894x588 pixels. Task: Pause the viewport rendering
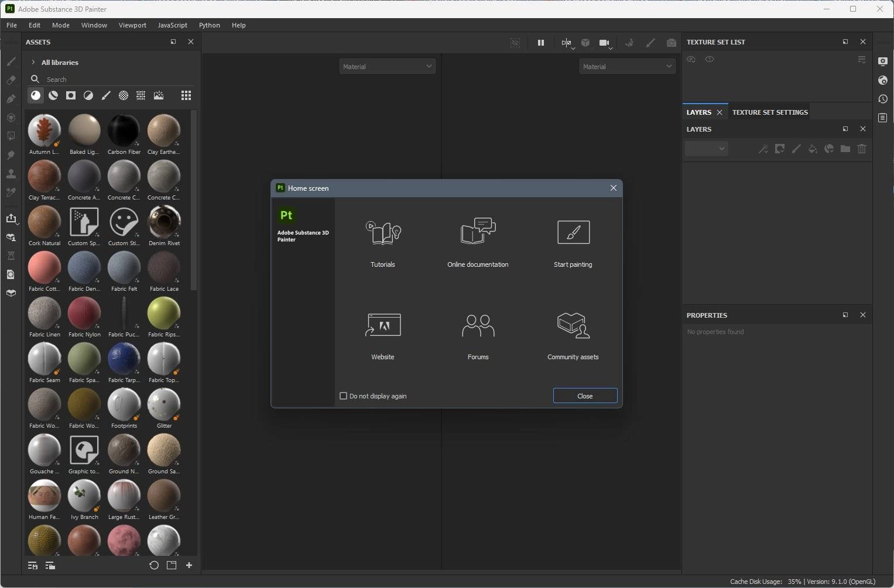tap(541, 43)
